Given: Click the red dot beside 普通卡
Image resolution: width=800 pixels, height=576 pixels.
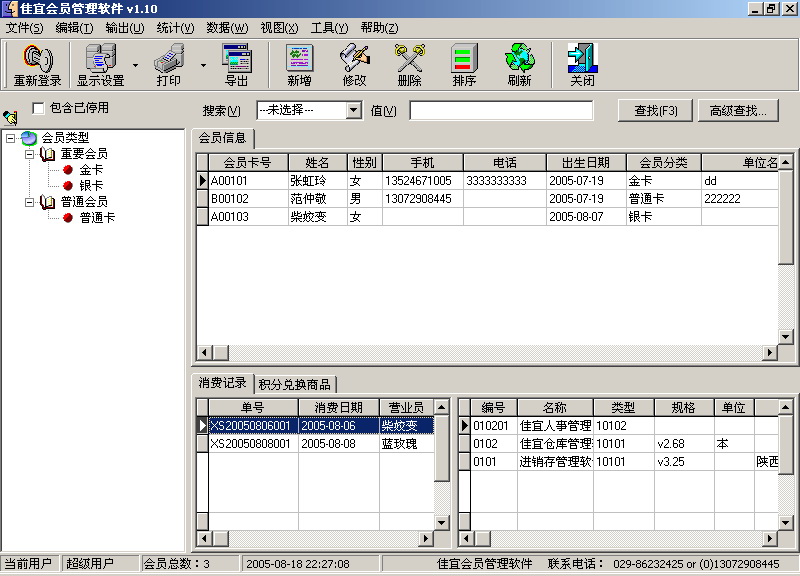Looking at the screenshot, I should 68,218.
